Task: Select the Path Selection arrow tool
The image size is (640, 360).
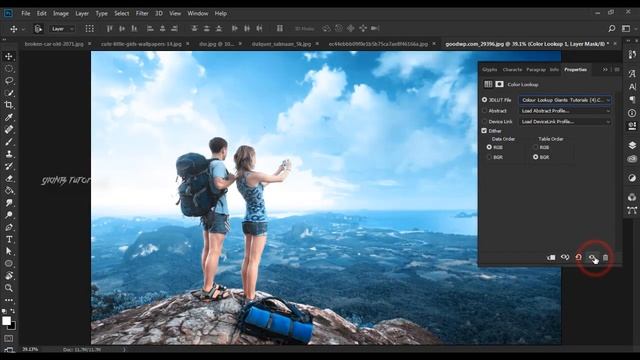Action: tap(9, 251)
